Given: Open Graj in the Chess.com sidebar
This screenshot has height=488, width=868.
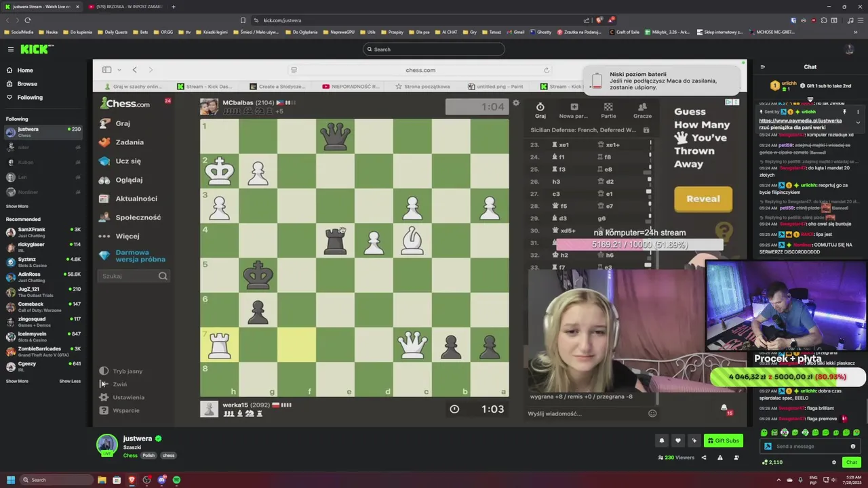Looking at the screenshot, I should pyautogui.click(x=123, y=123).
